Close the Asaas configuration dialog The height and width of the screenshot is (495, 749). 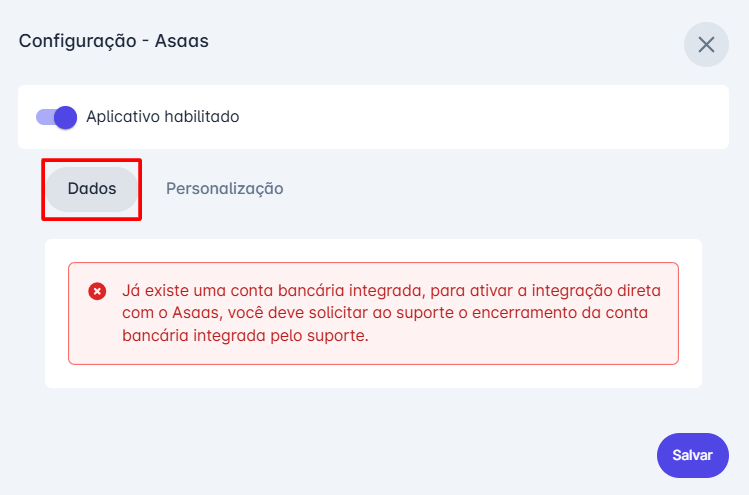point(706,45)
